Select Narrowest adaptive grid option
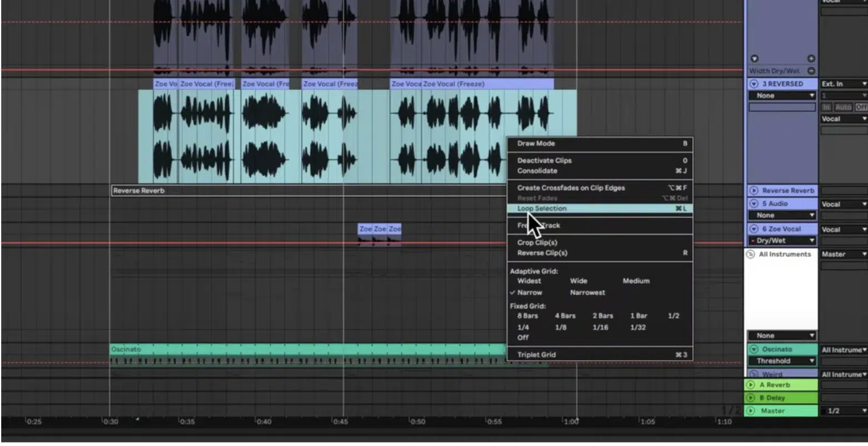Screen dimensions: 868x446 tap(588, 292)
